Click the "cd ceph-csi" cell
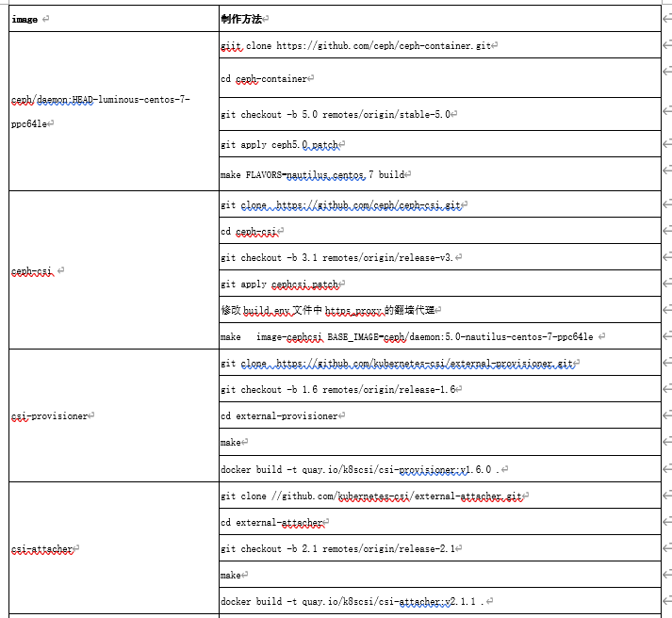This screenshot has width=672, height=618. click(x=440, y=231)
